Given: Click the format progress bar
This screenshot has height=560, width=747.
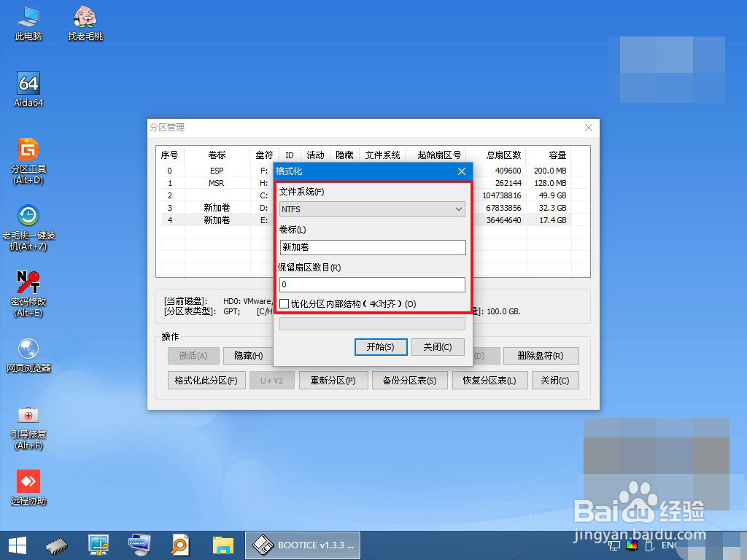Looking at the screenshot, I should pos(372,324).
